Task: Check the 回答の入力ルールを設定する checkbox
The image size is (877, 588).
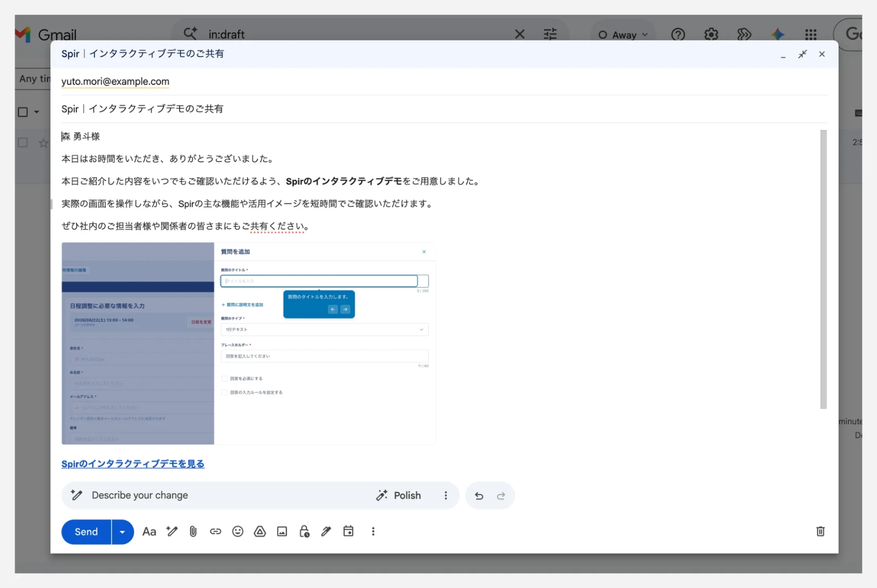Action: (224, 393)
